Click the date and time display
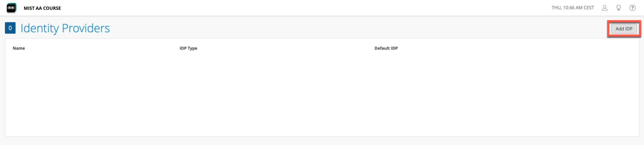 pyautogui.click(x=573, y=8)
